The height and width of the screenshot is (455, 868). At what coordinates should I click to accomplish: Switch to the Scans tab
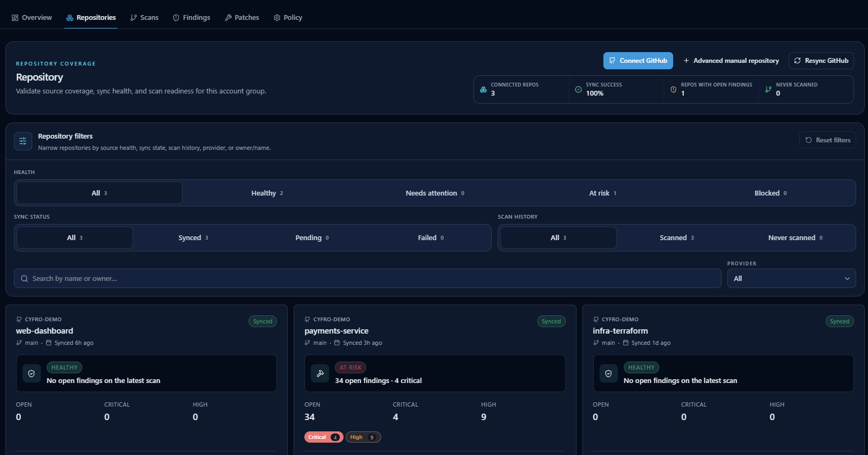[144, 18]
